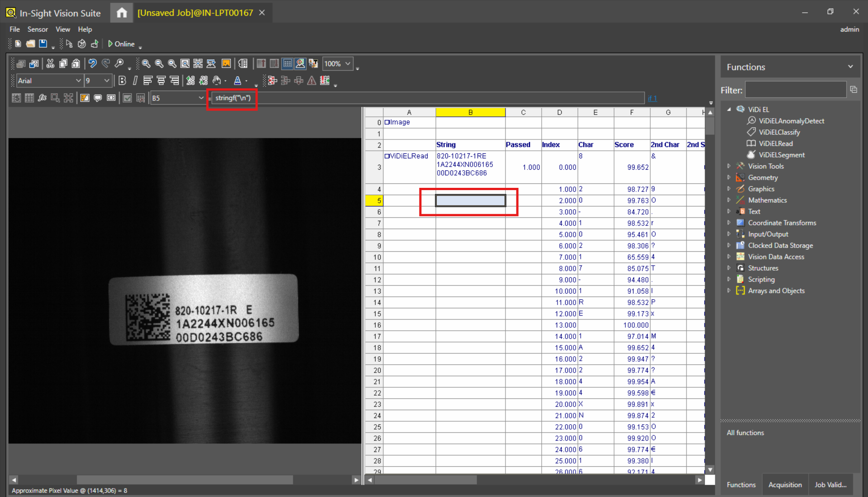Click the Home button
868x497 pixels.
pyautogui.click(x=122, y=13)
